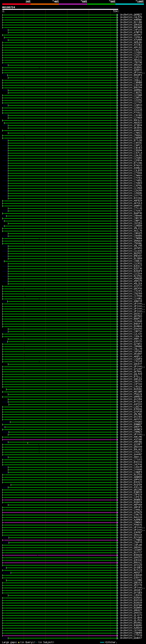Open hit UniRef100_B0K0I6
The image size is (146, 644).
131,462
